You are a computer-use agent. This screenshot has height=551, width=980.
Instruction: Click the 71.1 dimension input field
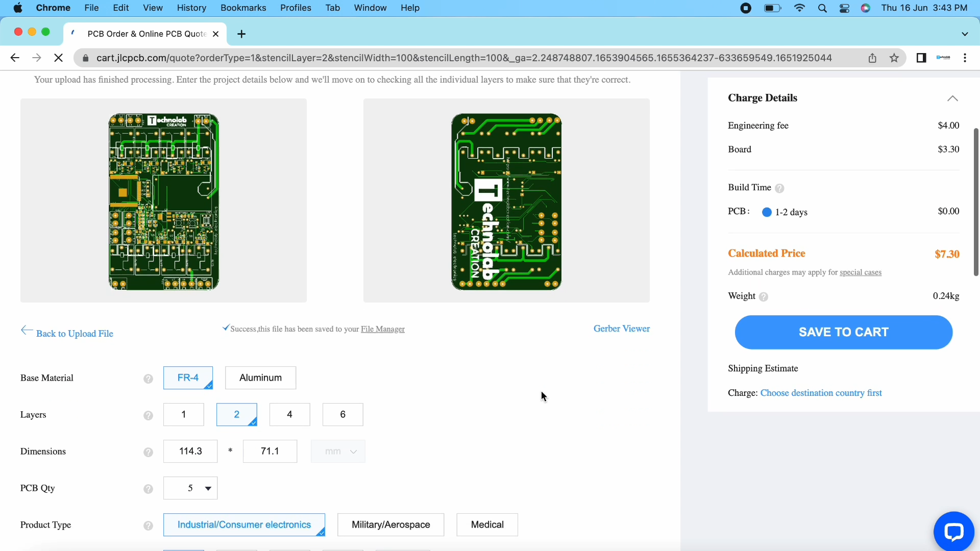pyautogui.click(x=270, y=451)
